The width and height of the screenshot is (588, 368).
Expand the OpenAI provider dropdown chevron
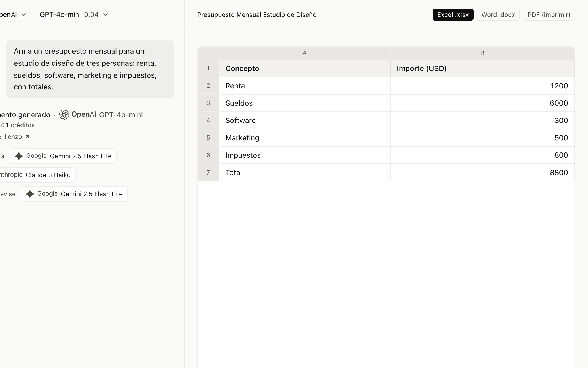(24, 15)
